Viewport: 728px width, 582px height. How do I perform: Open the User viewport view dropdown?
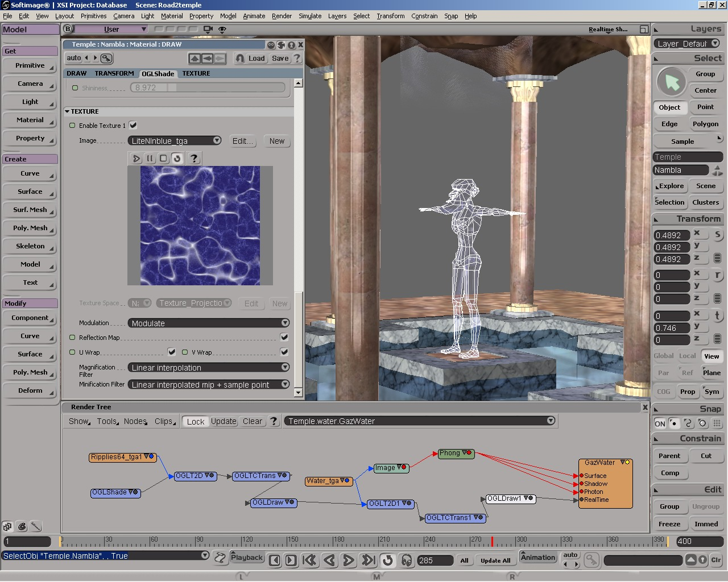click(112, 29)
